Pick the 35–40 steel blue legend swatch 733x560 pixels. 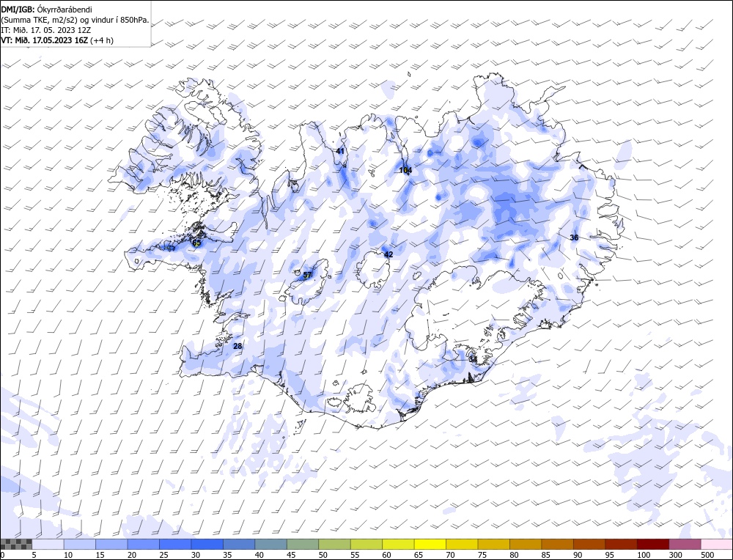tap(239, 544)
